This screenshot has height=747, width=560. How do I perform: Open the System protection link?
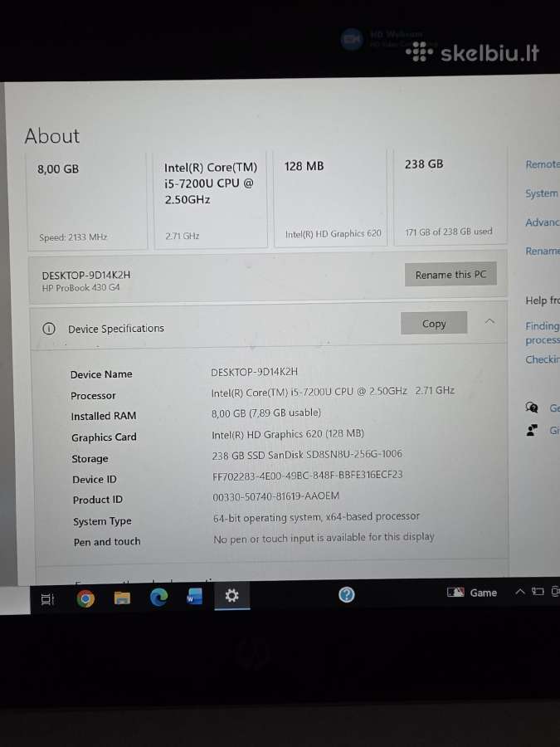pos(542,193)
